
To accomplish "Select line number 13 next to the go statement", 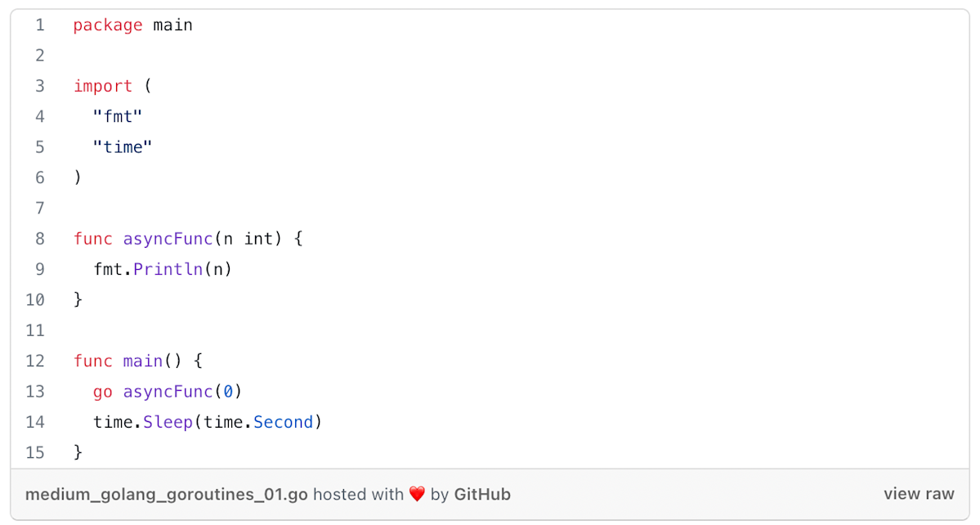I will (x=35, y=391).
